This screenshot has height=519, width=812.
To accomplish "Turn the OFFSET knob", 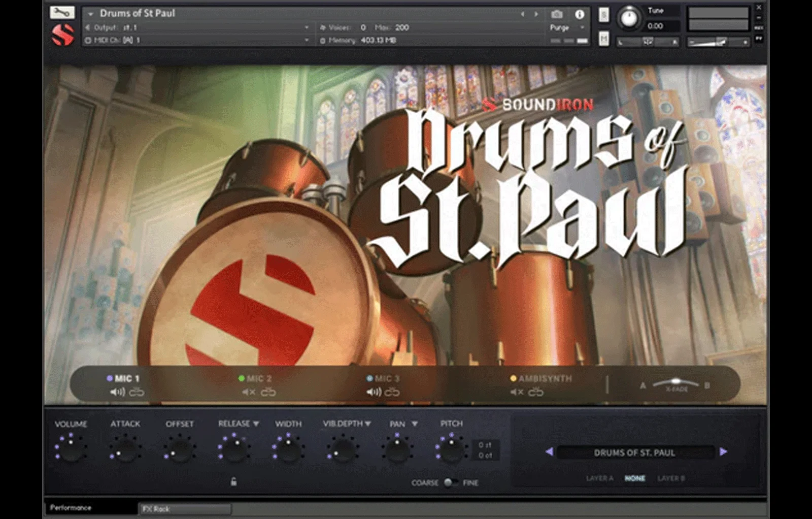I will 180,449.
